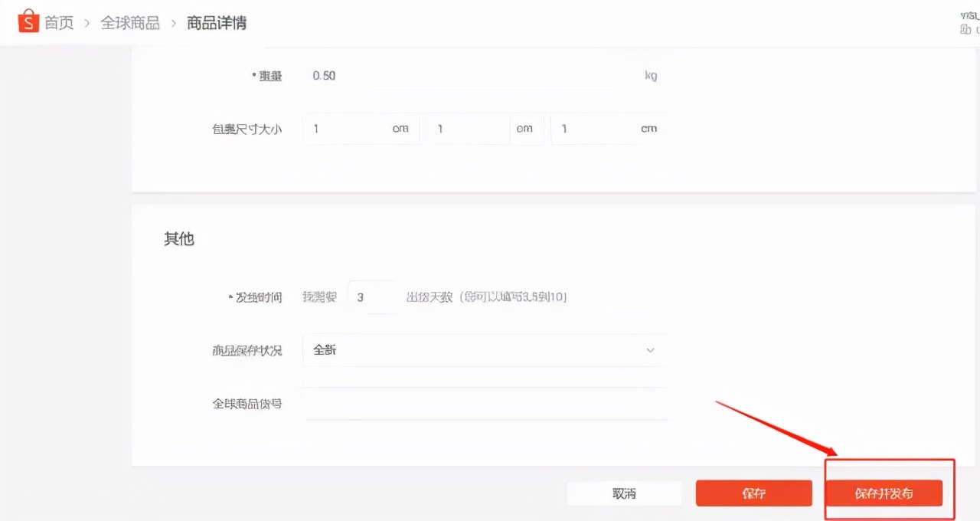
Task: Click the chevron between 首页 and 全球商品
Action: (x=87, y=22)
